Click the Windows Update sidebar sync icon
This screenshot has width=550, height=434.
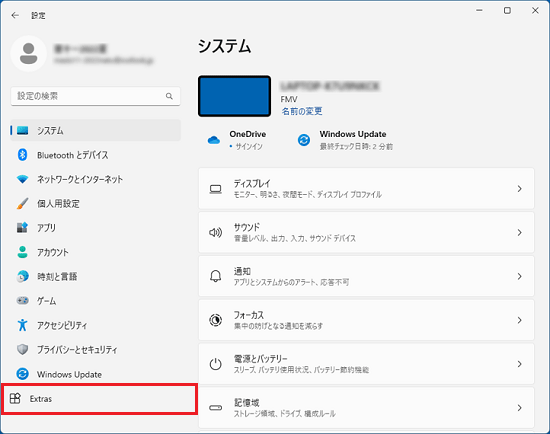[x=22, y=374]
